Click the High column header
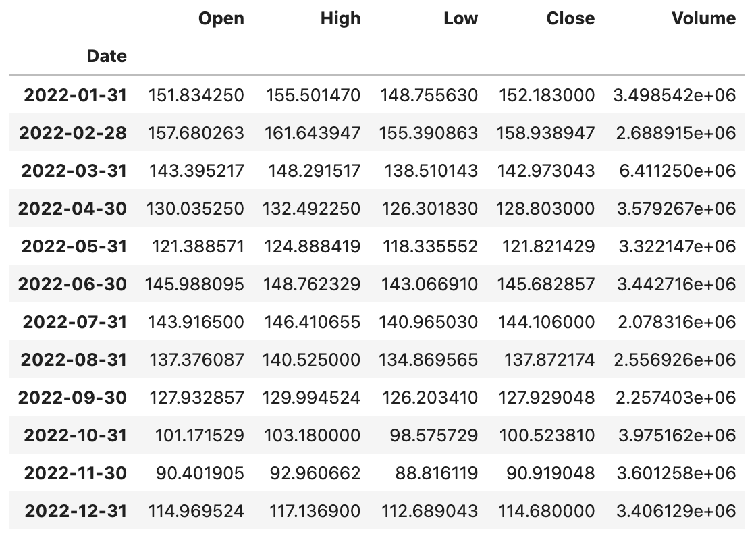This screenshot has width=756, height=540. click(x=341, y=18)
